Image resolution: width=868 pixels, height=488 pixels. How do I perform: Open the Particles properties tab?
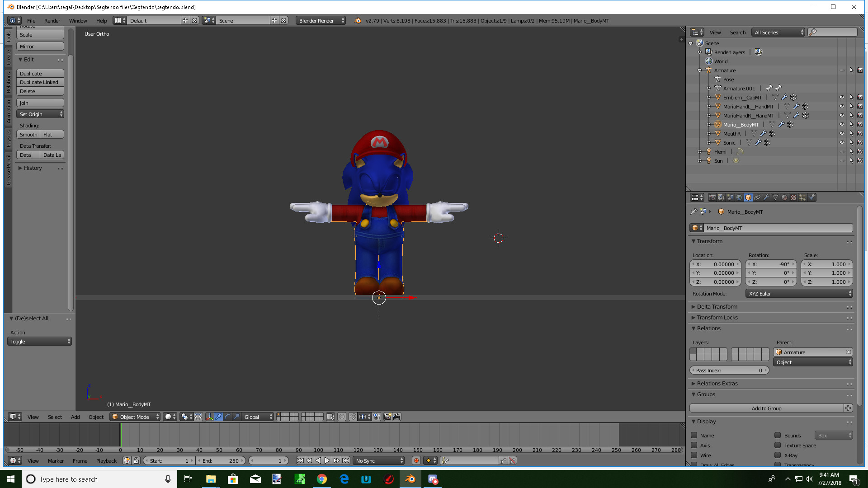802,197
